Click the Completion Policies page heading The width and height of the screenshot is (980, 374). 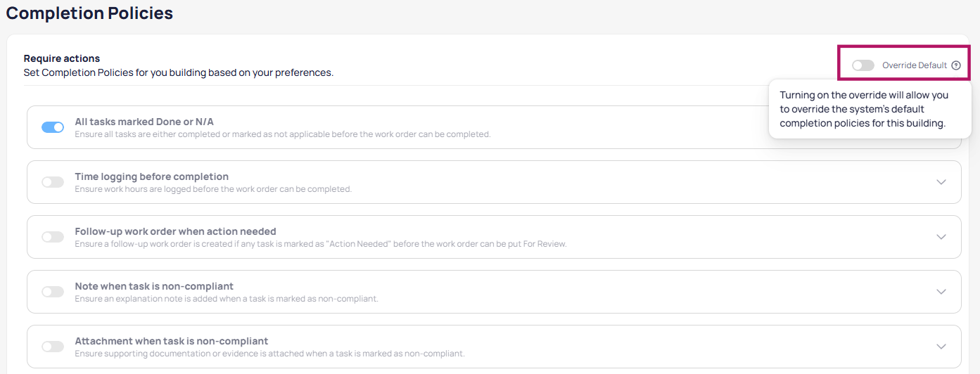coord(89,13)
